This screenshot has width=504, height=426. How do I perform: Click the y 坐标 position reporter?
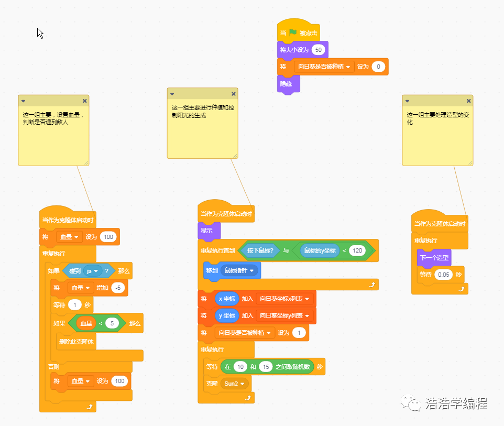click(x=227, y=316)
